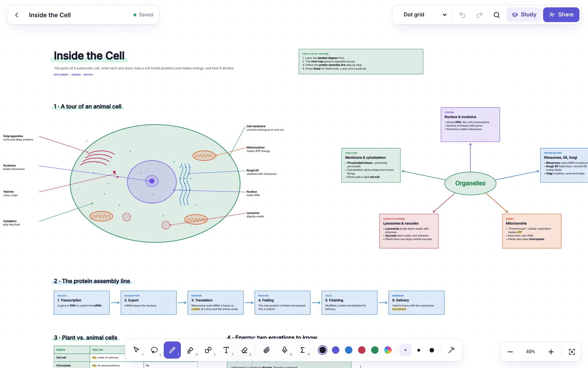
Task: Click the Inside the Cell notebook title
Action: pos(50,15)
